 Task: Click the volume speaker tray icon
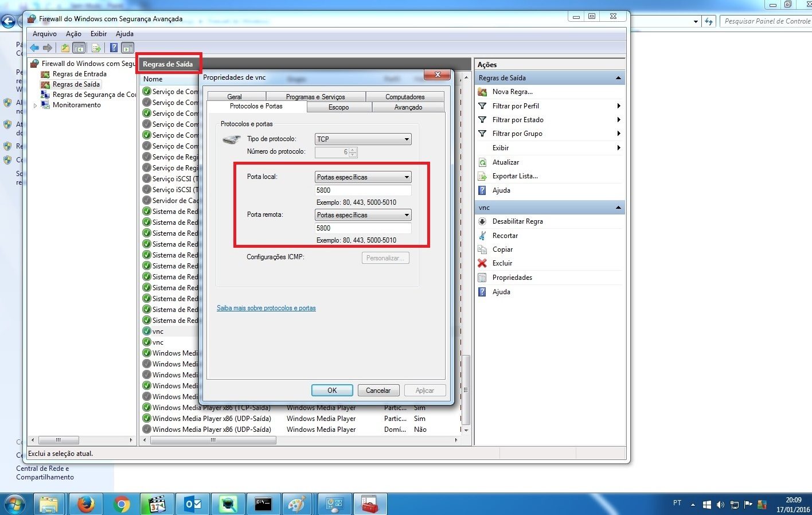pyautogui.click(x=720, y=505)
